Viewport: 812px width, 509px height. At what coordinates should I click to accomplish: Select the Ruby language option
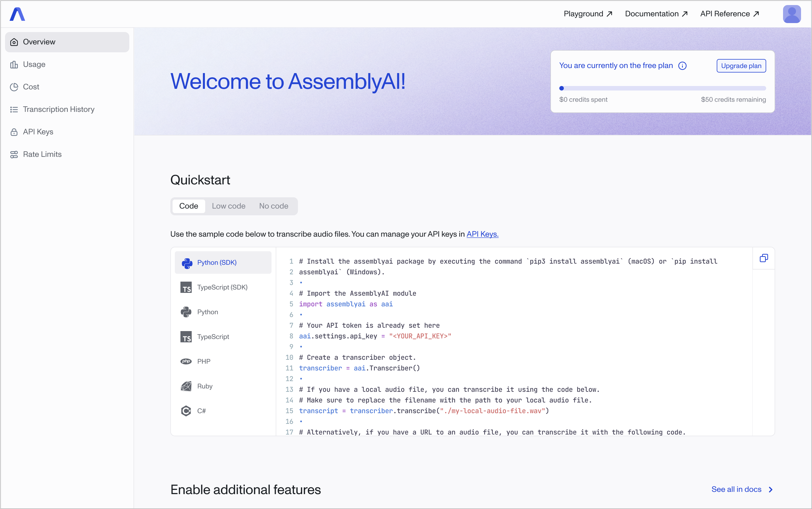(x=205, y=386)
